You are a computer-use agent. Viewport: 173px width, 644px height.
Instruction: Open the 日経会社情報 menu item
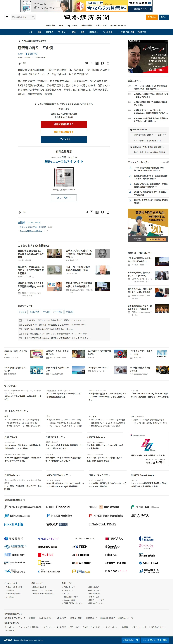tap(86, 25)
